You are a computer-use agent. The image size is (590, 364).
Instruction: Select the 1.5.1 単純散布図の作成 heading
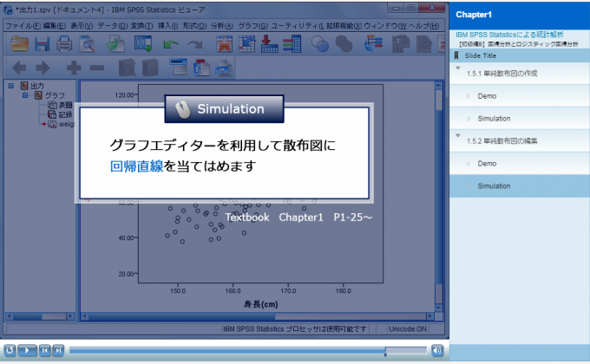(x=501, y=74)
